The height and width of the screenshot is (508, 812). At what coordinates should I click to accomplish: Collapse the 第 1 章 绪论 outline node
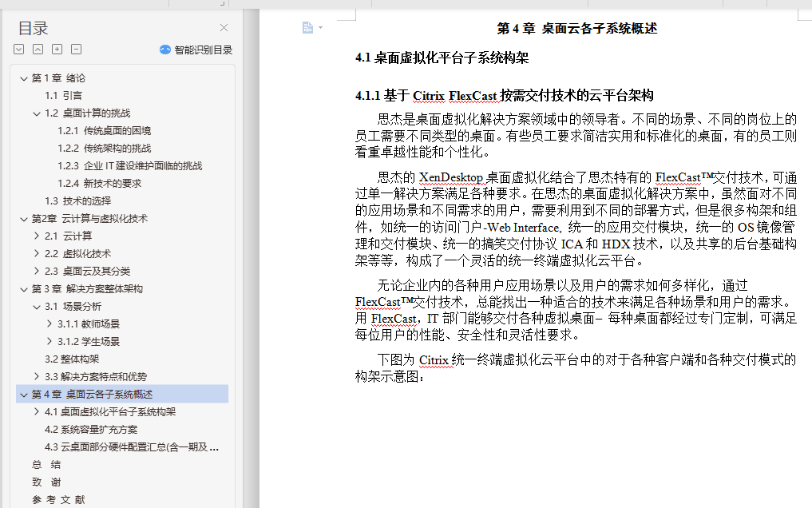point(23,78)
